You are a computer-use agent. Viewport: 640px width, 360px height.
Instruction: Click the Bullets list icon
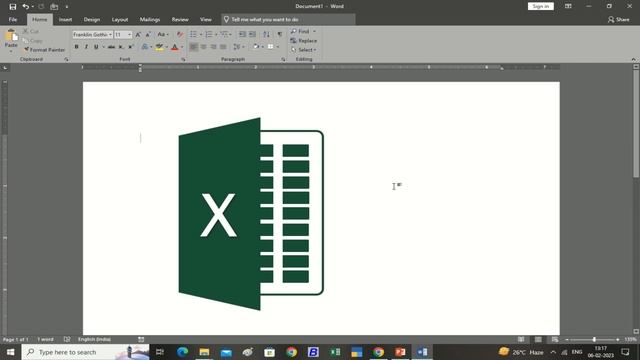193,34
